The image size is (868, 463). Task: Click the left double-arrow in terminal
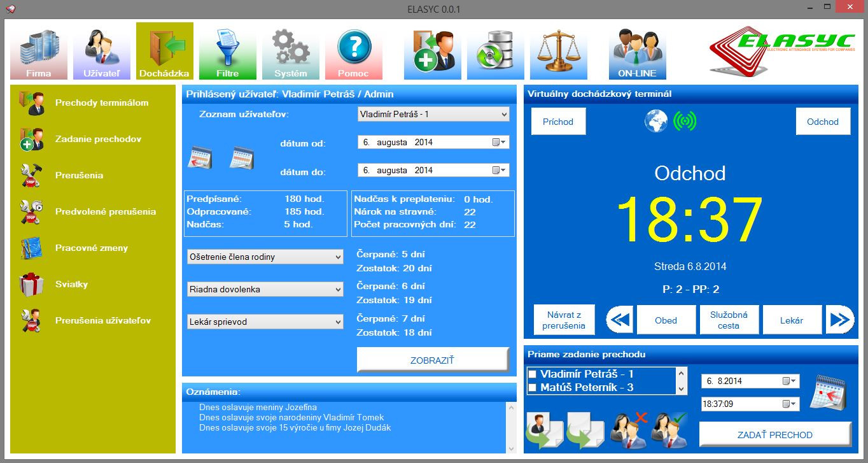tap(620, 320)
